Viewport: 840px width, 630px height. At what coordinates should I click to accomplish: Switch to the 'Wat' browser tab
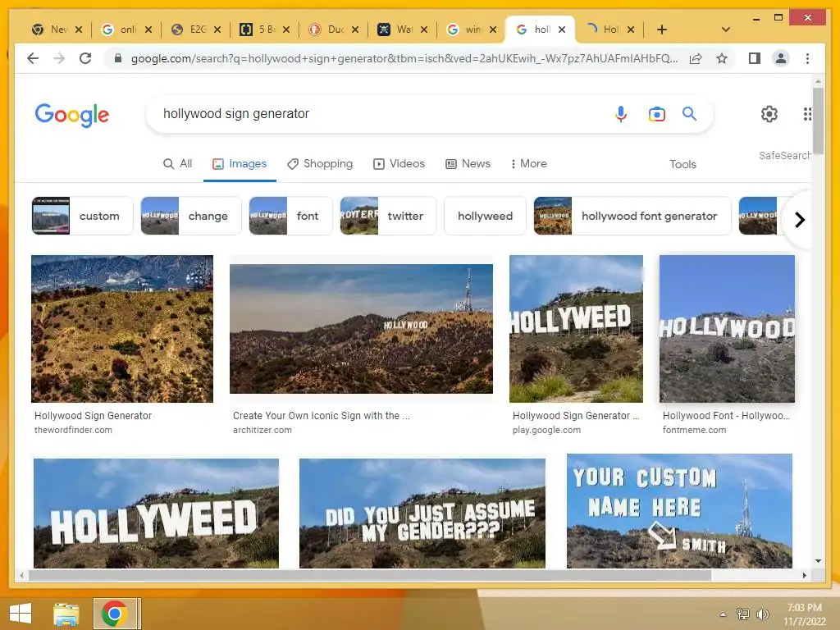(x=402, y=30)
